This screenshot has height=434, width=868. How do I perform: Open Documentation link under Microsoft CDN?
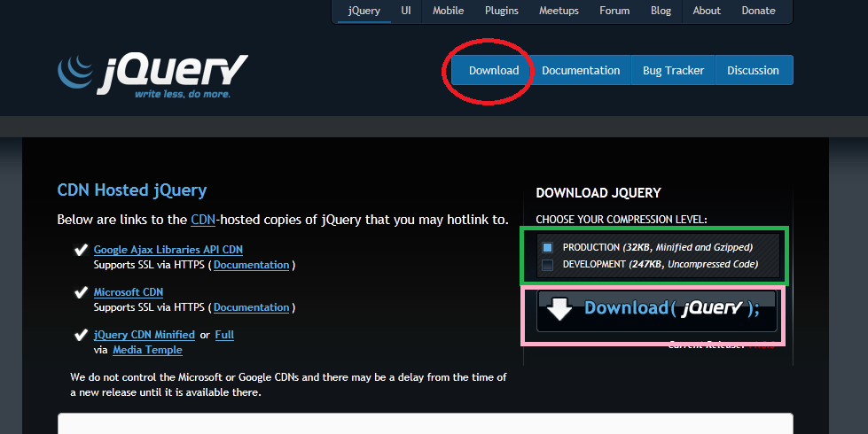point(251,307)
